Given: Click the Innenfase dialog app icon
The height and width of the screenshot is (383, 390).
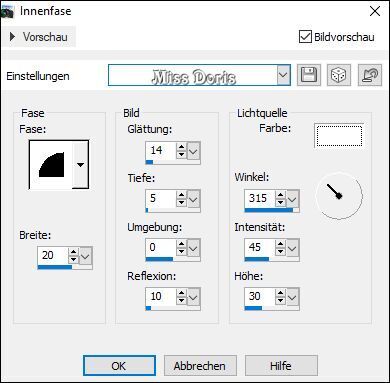Looking at the screenshot, I should pos(7,12).
